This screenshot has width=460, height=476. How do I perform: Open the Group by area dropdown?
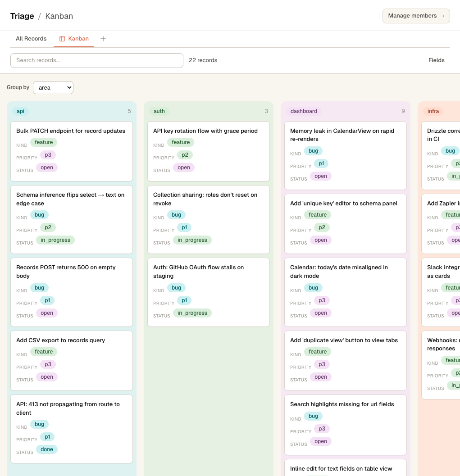(x=53, y=87)
